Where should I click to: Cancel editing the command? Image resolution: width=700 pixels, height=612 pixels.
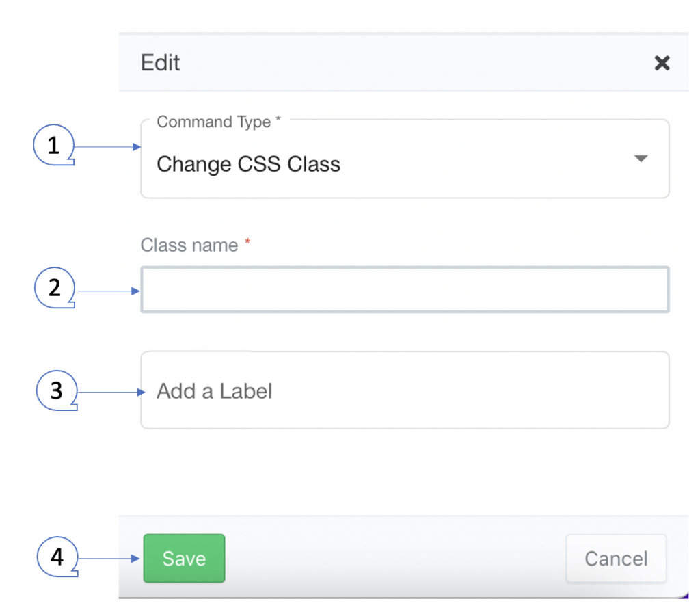point(616,559)
